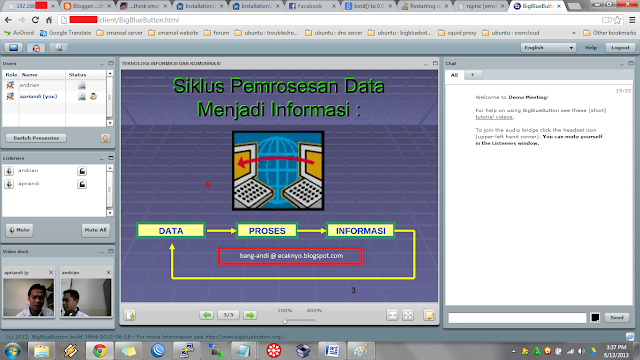
Task: Open the Other bookmarks folder
Action: point(609,33)
